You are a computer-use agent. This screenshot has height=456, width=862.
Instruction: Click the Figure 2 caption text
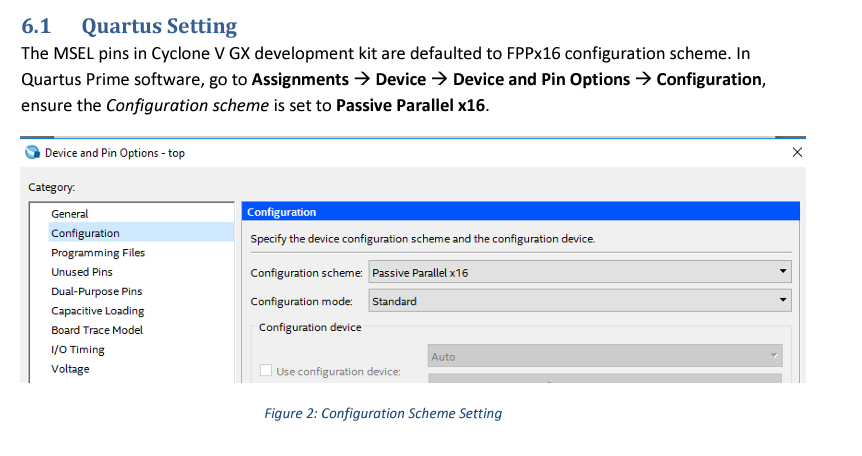pos(383,414)
